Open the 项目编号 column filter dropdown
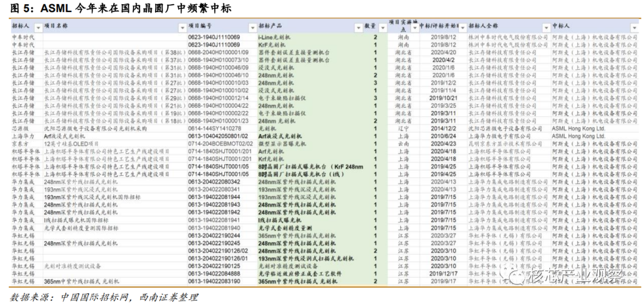The height and width of the screenshot is (304, 644). pos(253,27)
